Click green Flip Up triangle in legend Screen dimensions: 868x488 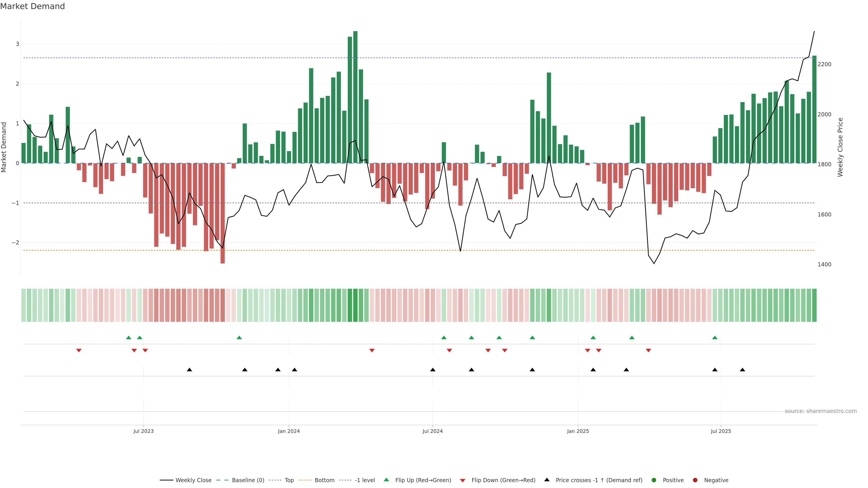coord(386,480)
